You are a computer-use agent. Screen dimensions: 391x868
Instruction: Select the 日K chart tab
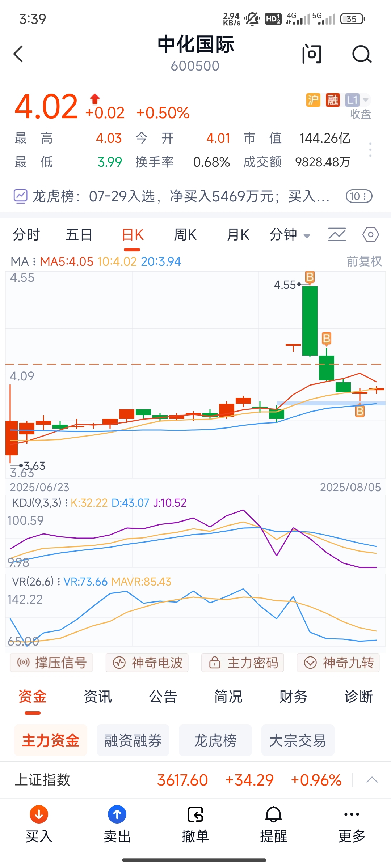(x=133, y=235)
